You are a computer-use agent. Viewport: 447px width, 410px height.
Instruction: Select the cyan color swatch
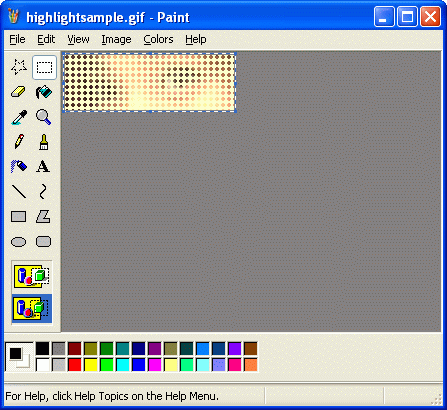tap(123, 365)
